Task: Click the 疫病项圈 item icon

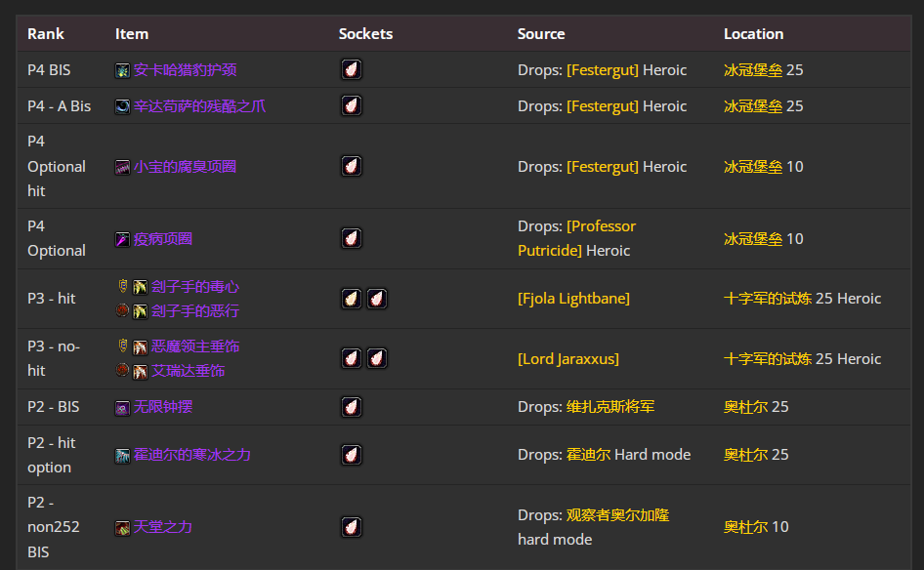Action: (x=124, y=237)
